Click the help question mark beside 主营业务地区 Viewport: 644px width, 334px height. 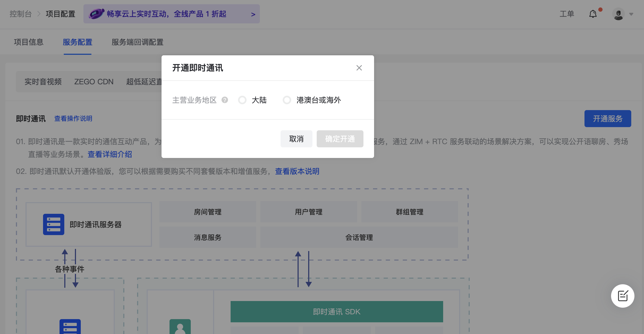(225, 100)
